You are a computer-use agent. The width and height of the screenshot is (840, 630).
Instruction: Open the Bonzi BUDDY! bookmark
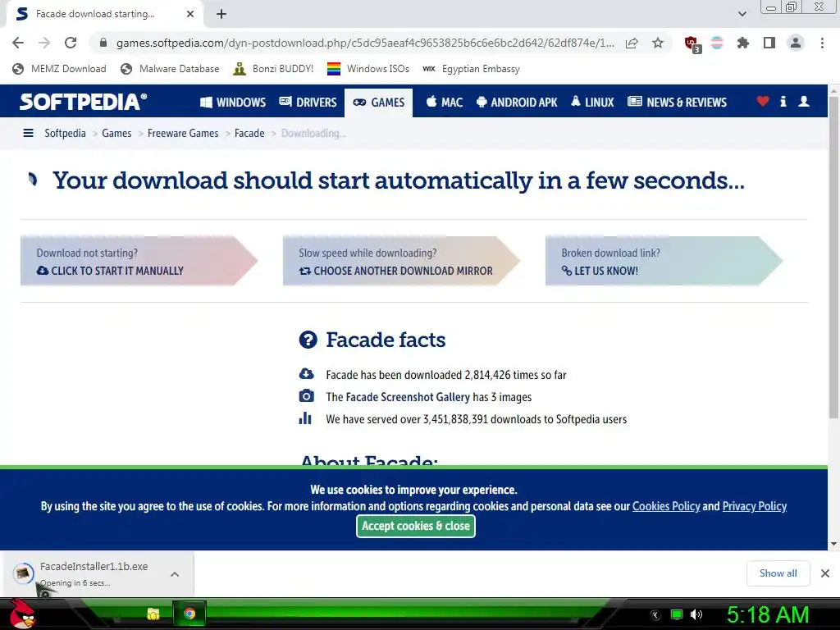(x=273, y=69)
